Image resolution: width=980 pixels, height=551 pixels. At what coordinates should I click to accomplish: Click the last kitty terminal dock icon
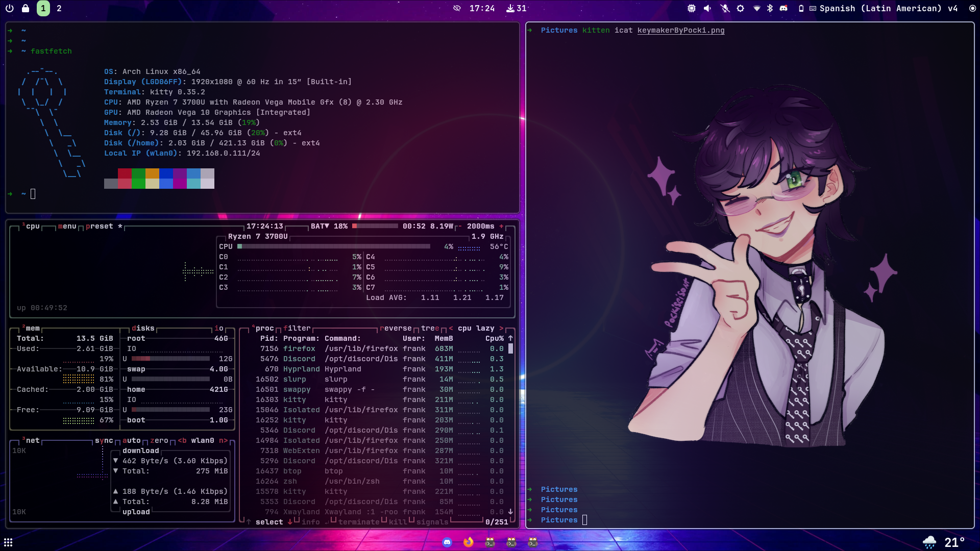[x=533, y=542]
